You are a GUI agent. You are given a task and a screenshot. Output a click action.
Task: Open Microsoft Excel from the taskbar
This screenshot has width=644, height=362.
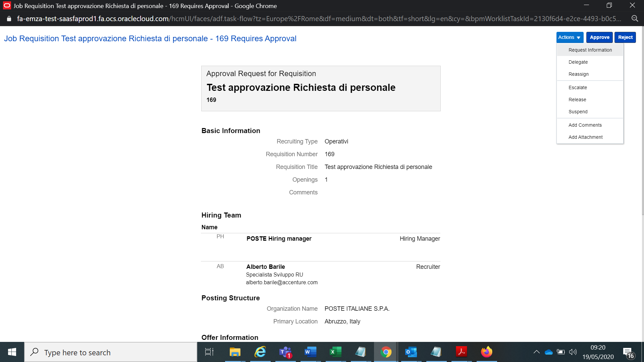[x=335, y=352]
